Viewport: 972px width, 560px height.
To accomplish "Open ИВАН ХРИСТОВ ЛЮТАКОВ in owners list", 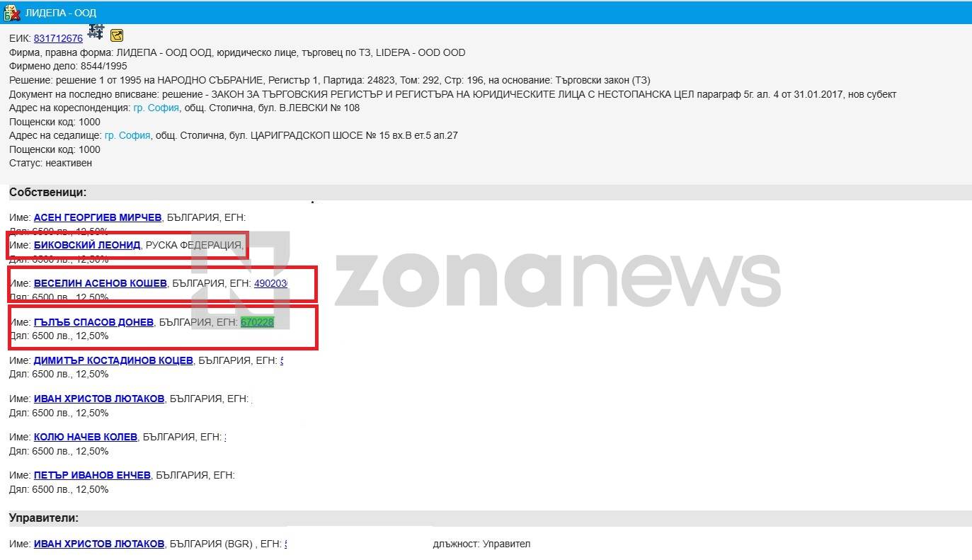I will tap(99, 399).
